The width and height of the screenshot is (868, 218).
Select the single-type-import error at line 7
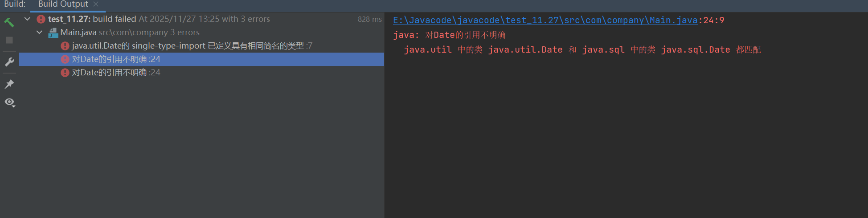pyautogui.click(x=201, y=46)
